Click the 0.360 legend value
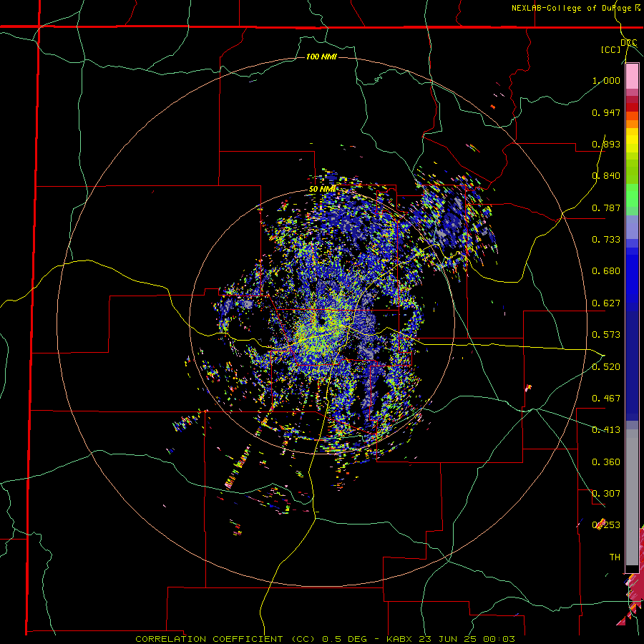The width and height of the screenshot is (644, 644). 606,462
